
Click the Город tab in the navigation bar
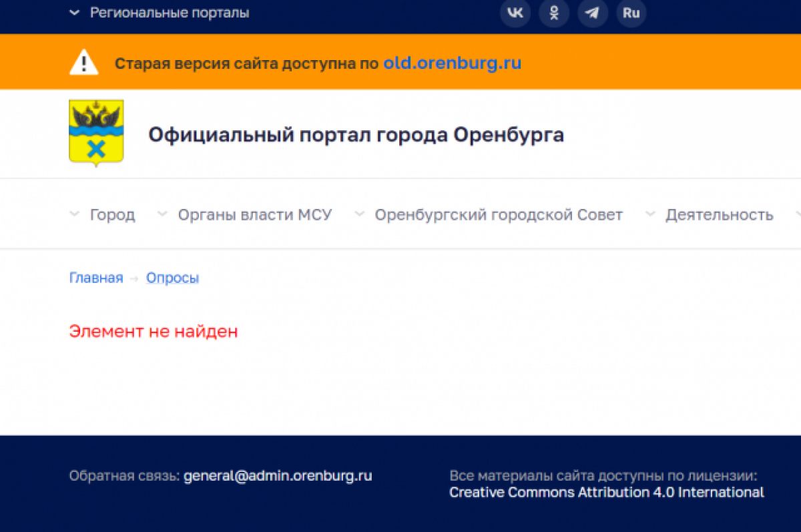(x=113, y=214)
